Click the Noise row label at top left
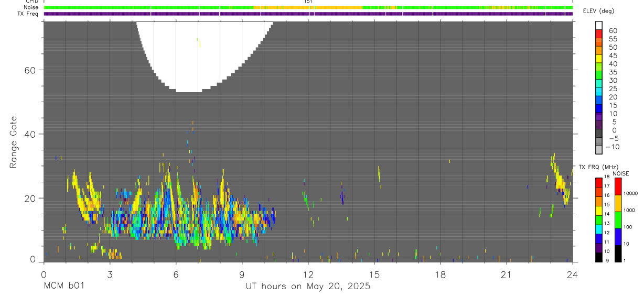 point(31,7)
